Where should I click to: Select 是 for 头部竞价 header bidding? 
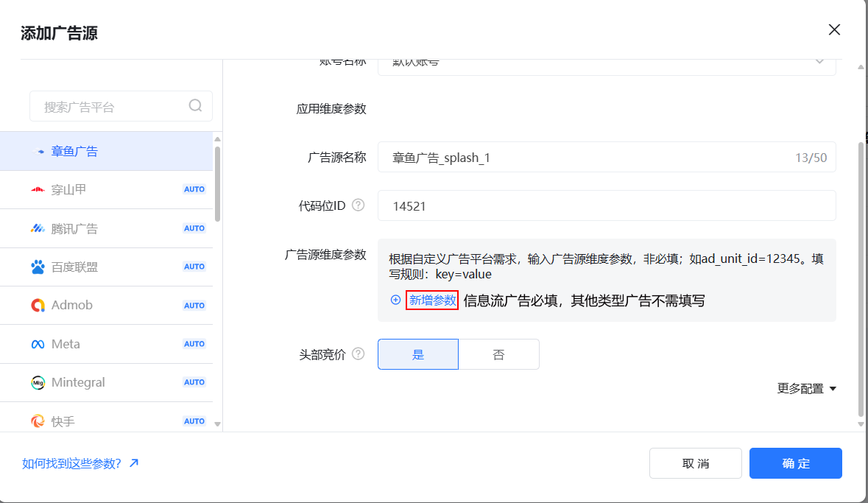(417, 354)
